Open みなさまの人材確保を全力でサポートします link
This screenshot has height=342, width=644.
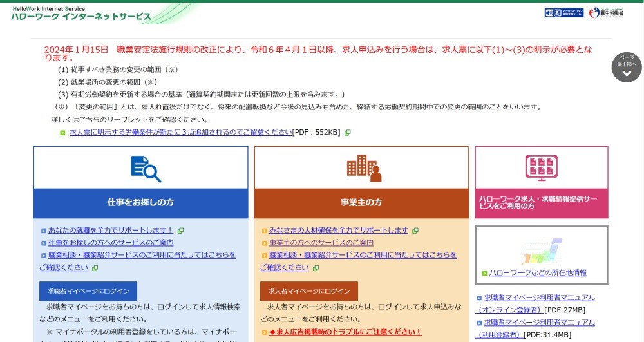(339, 231)
